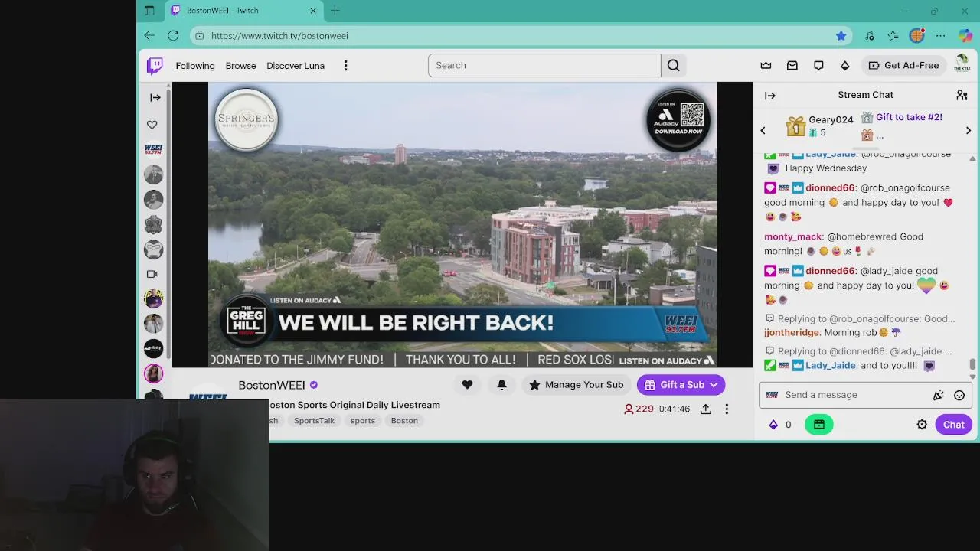The width and height of the screenshot is (980, 551).
Task: Open a new browser tab
Action: click(x=335, y=11)
